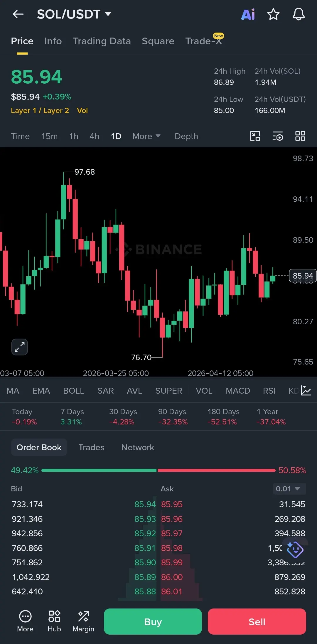Switch to the Price tab
This screenshot has width=317, height=644.
tap(22, 41)
